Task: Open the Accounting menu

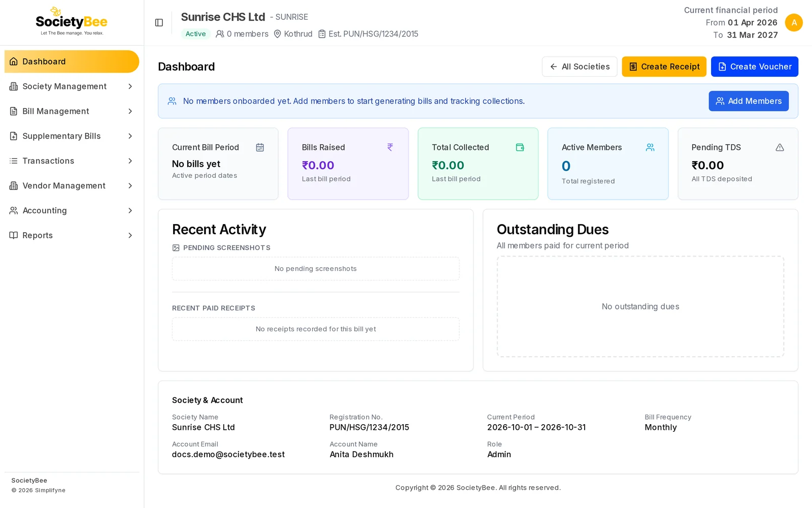Action: pos(72,210)
